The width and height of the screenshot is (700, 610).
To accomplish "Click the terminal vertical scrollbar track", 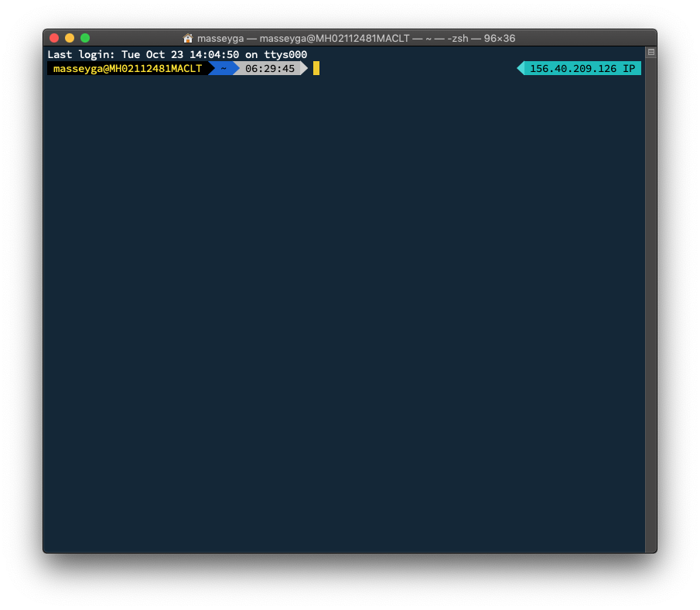I will tap(651, 304).
